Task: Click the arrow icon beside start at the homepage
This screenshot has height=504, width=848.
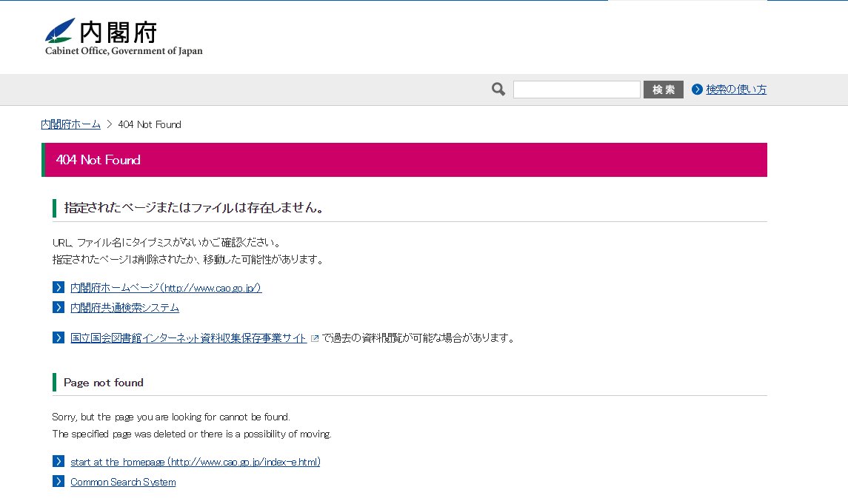Action: 59,461
